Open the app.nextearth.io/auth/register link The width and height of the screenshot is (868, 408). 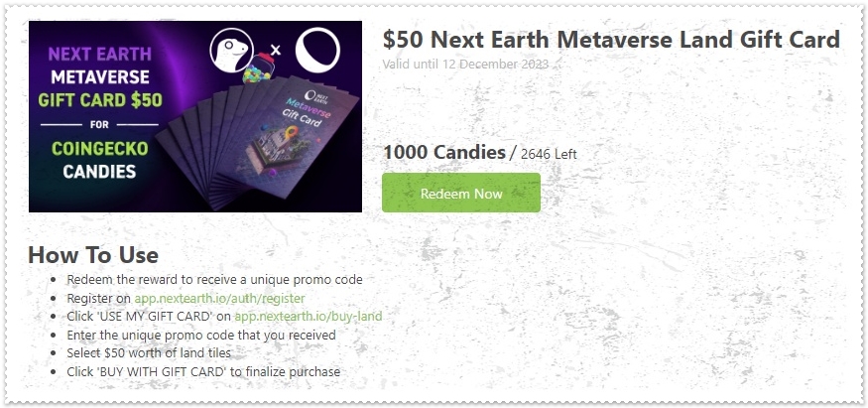pyautogui.click(x=220, y=299)
